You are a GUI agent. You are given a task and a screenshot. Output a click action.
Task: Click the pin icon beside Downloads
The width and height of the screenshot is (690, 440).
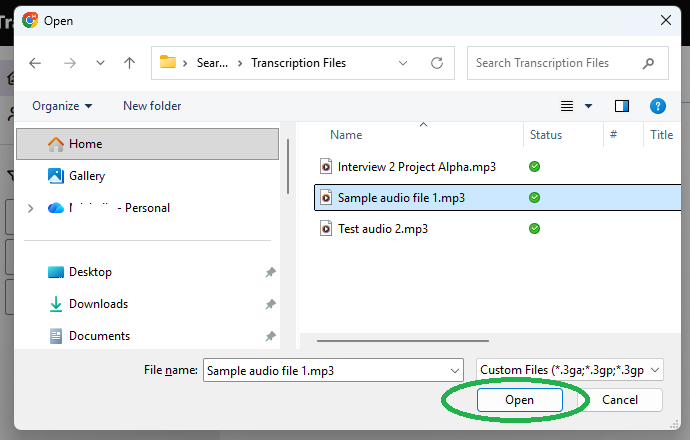[x=270, y=304]
